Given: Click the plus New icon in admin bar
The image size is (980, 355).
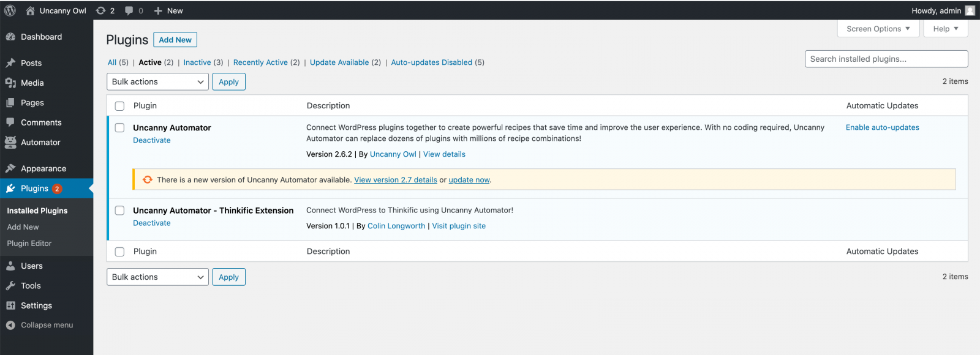Looking at the screenshot, I should [158, 10].
